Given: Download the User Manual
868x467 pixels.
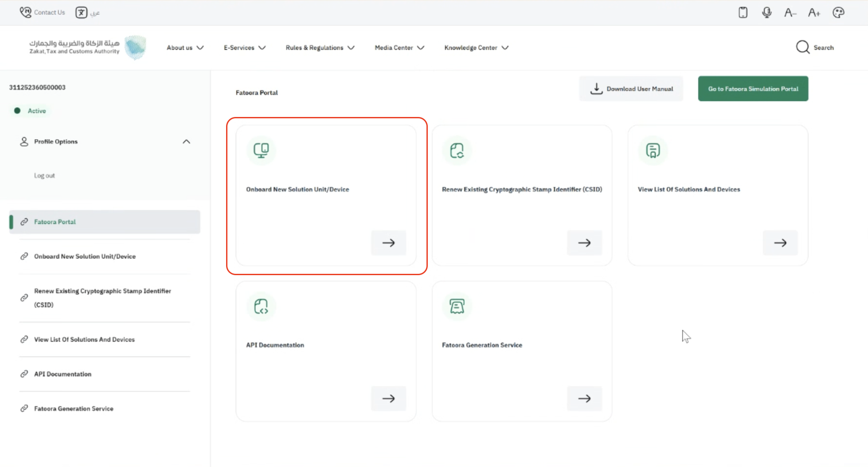Looking at the screenshot, I should click(631, 89).
